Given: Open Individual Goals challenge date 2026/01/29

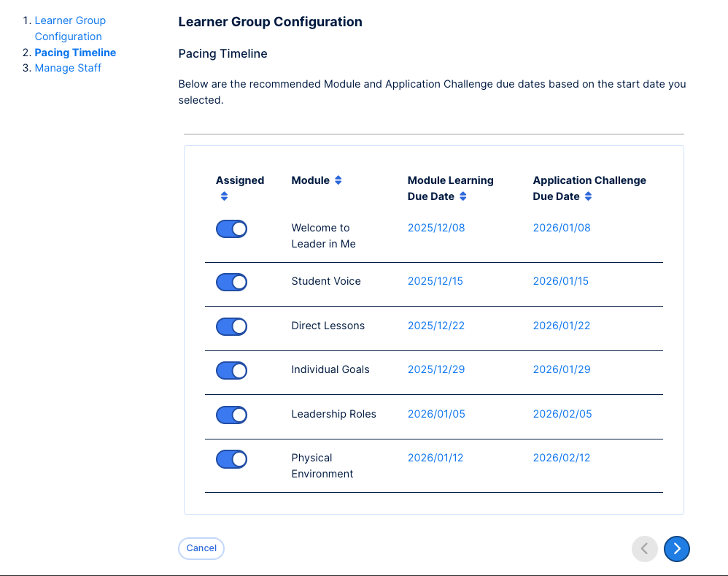Looking at the screenshot, I should point(562,369).
